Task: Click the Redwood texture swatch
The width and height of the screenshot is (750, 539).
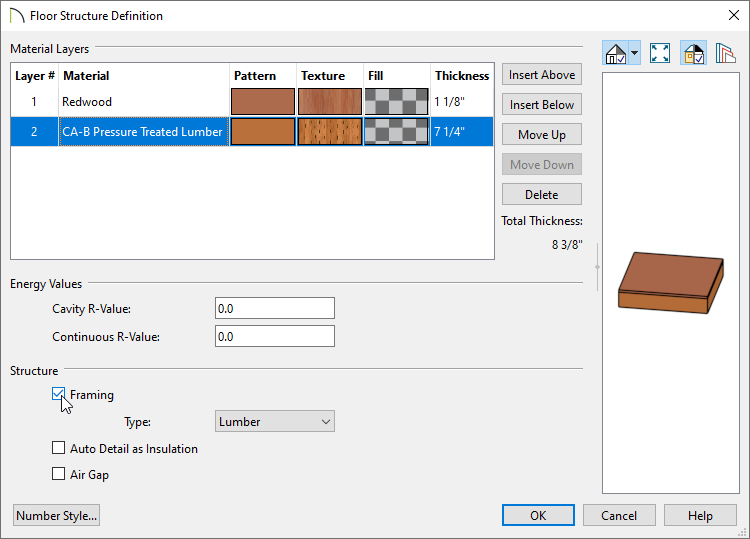Action: (330, 101)
